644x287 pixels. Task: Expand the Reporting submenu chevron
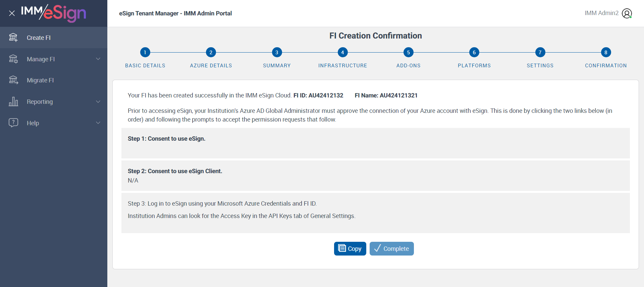(98, 101)
